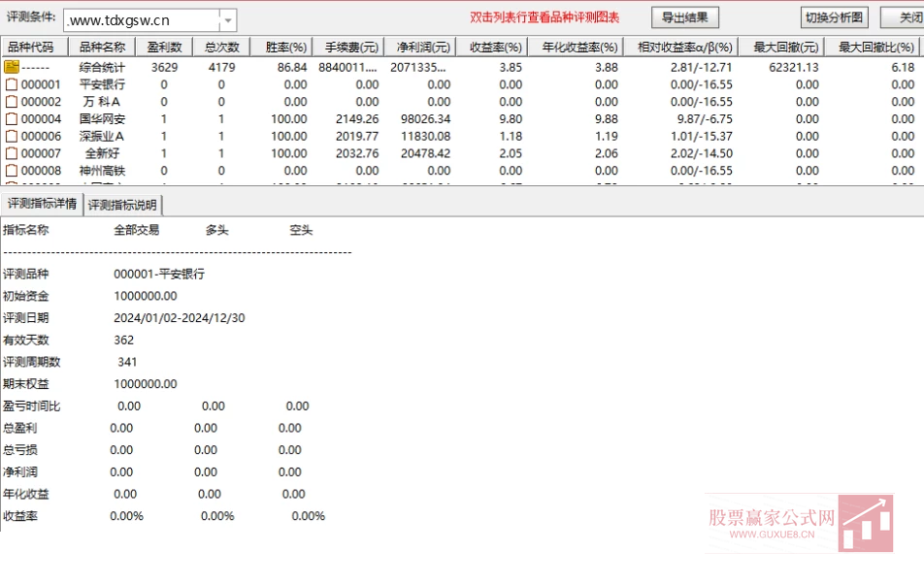Sort by the 胜率(%) column header
Viewport: 924px width, 584px height.
281,44
